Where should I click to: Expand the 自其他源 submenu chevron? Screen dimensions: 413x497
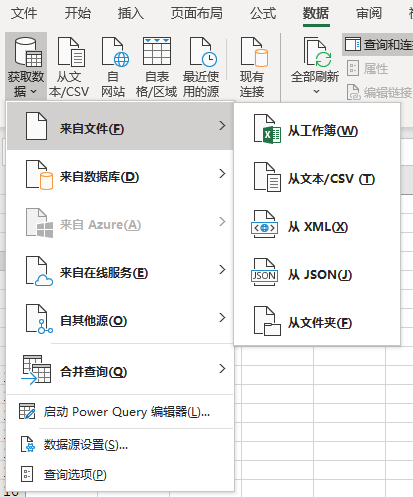point(222,318)
